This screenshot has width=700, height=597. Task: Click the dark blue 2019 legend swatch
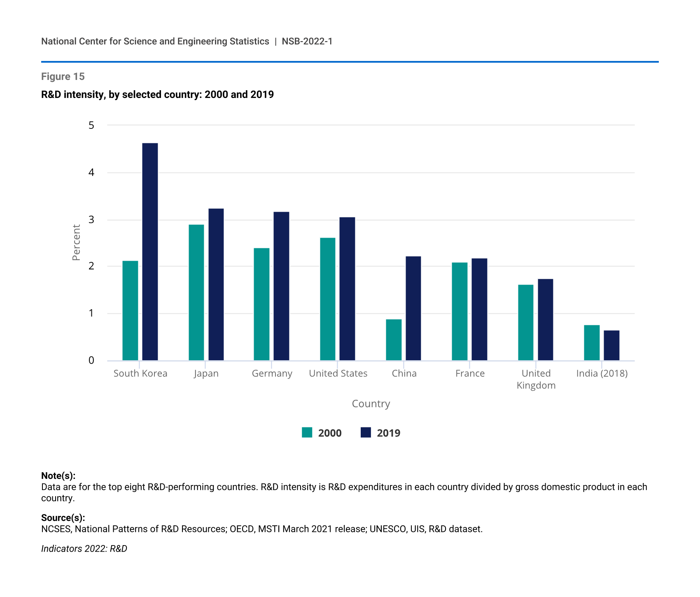[366, 433]
